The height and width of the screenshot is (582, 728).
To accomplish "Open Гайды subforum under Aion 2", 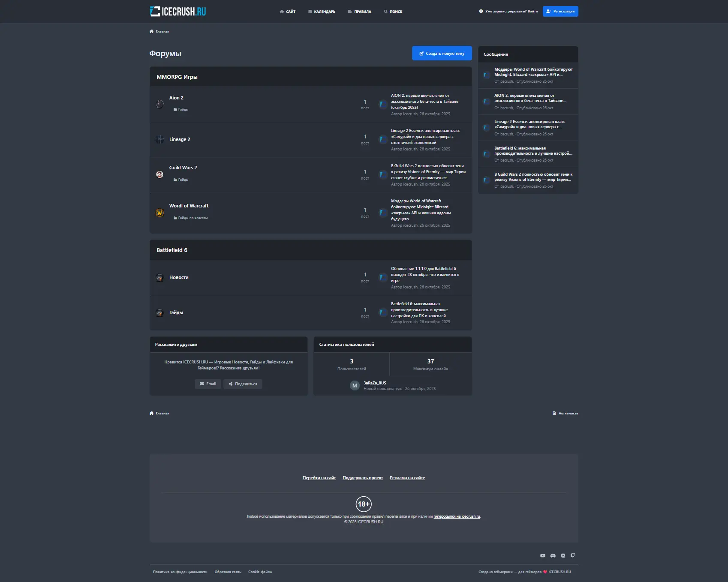I will [181, 110].
